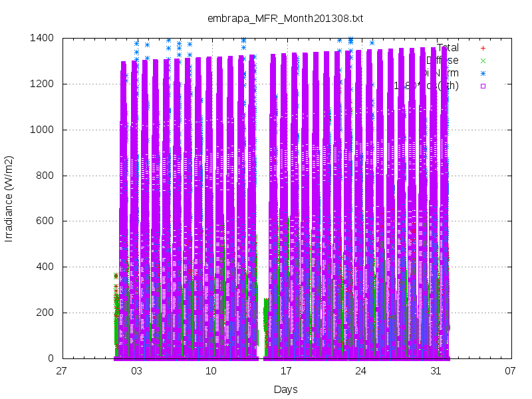
Task: Click the 10 x-axis tick label
Action: (x=211, y=371)
